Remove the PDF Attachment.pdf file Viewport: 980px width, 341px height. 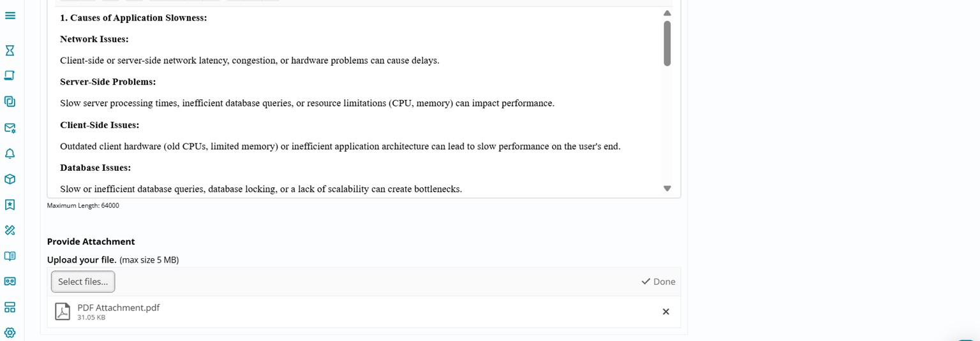tap(665, 312)
